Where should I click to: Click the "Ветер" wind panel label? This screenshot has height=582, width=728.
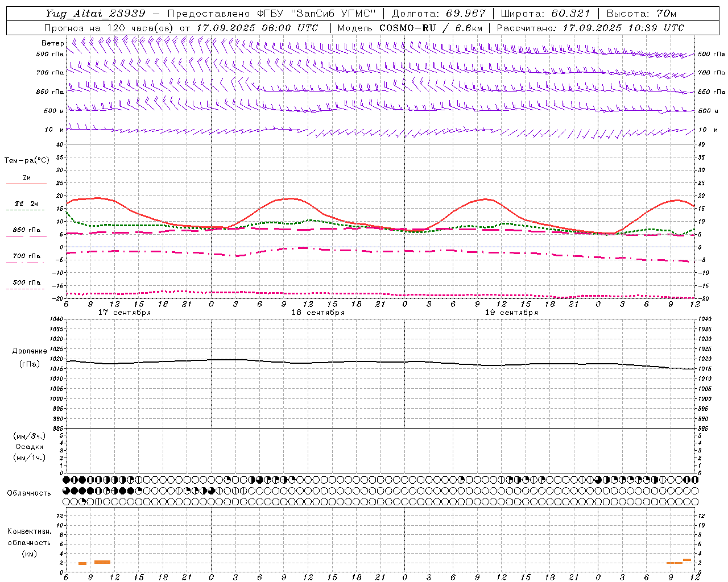tap(52, 43)
